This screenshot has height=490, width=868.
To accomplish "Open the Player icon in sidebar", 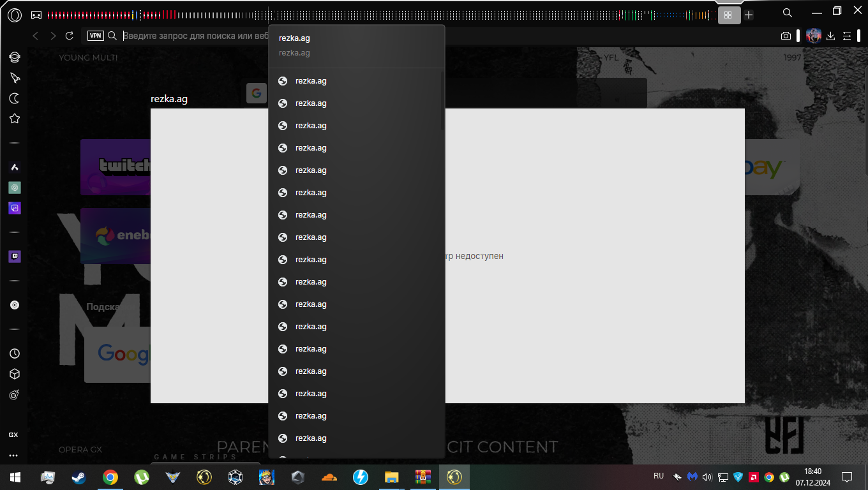I will pos(14,305).
